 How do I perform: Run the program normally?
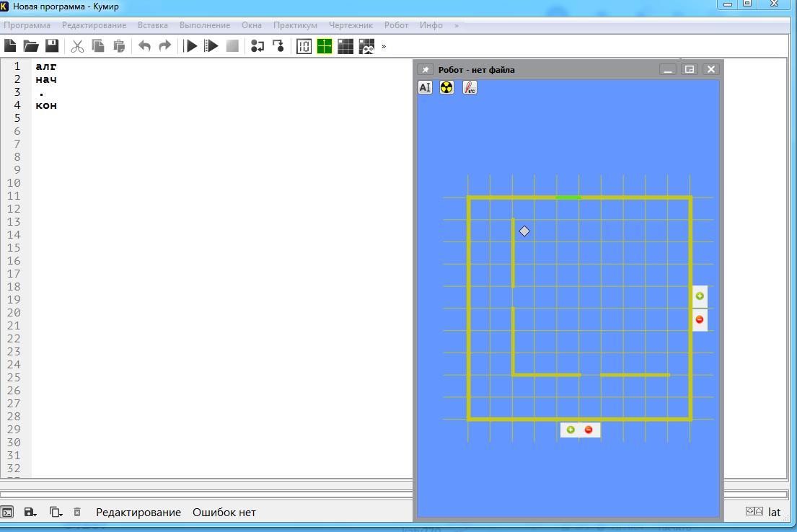click(191, 46)
